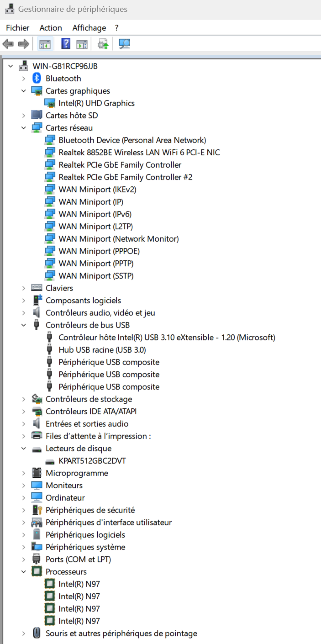Click the Bluetooth category icon

[x=37, y=78]
